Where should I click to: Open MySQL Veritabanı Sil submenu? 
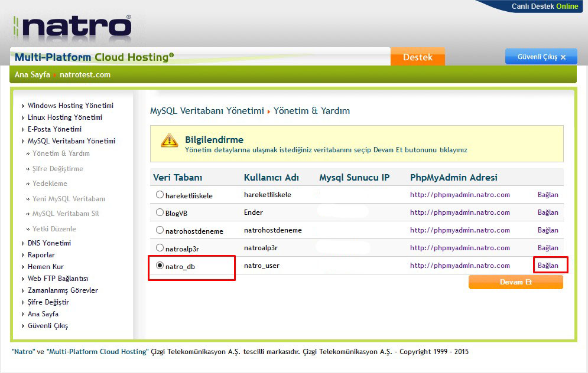click(x=66, y=214)
